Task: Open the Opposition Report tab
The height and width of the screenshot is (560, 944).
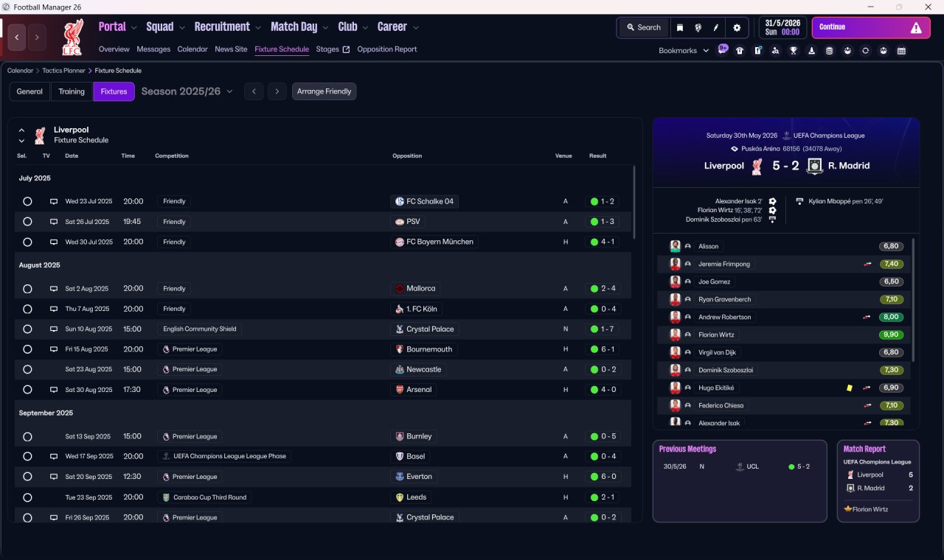Action: [x=387, y=49]
